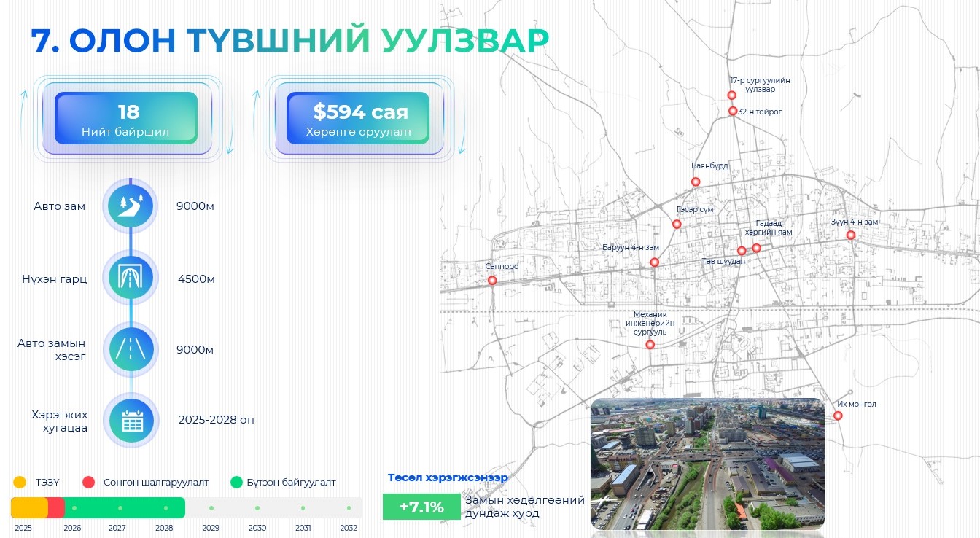Select the Их монгол map marker
Screen dimensions: 980x538
838,416
